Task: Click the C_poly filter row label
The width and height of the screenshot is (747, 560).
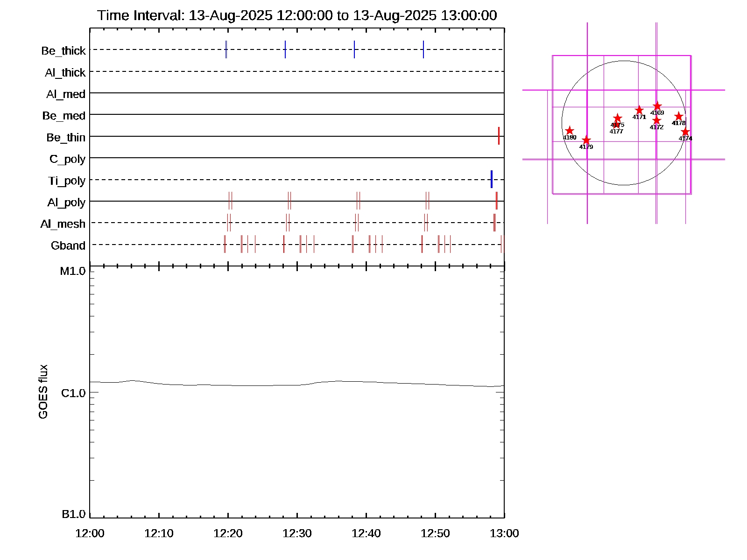Action: point(68,159)
